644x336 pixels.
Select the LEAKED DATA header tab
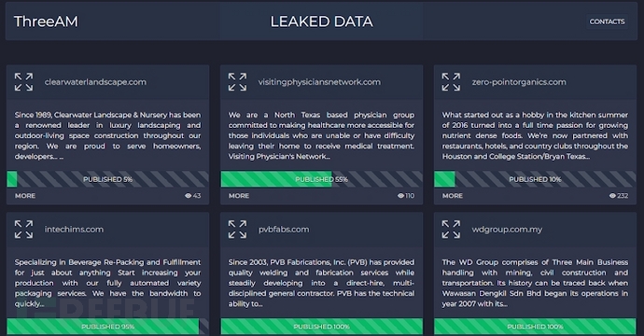coord(322,21)
